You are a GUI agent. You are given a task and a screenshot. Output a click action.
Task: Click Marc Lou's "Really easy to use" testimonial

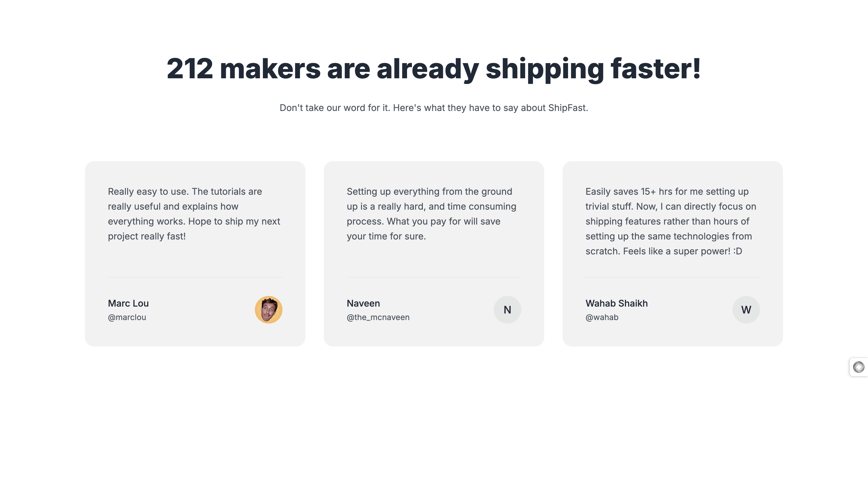pyautogui.click(x=194, y=214)
